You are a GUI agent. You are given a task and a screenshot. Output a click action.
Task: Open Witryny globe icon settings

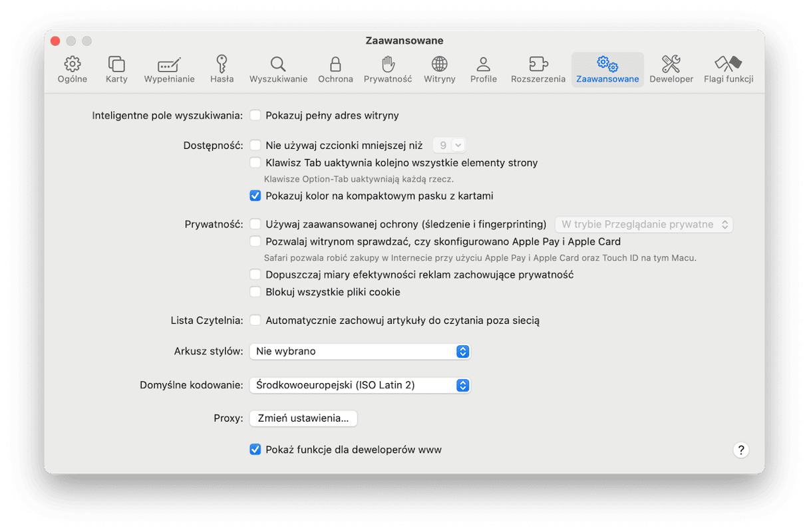pos(439,65)
